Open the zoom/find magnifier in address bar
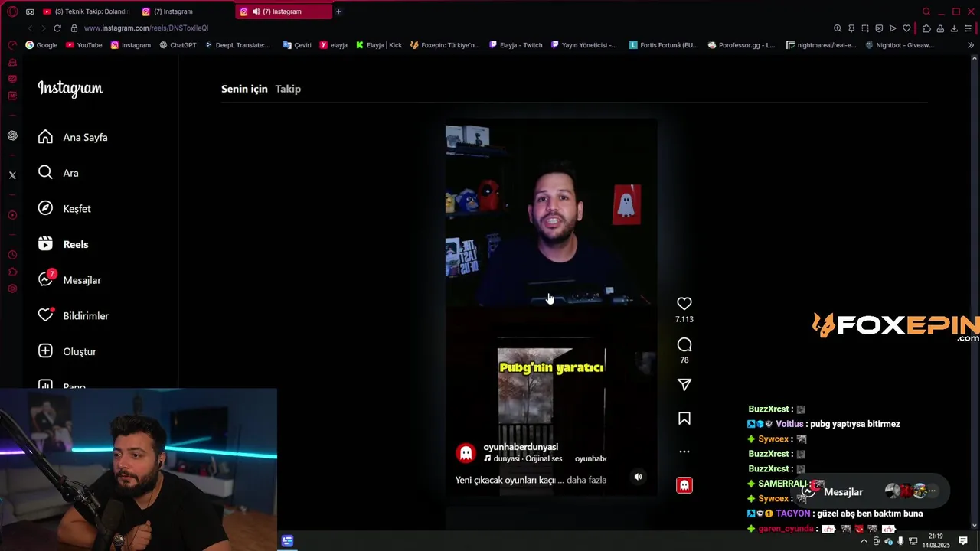Viewport: 980px width, 551px height. coord(838,28)
